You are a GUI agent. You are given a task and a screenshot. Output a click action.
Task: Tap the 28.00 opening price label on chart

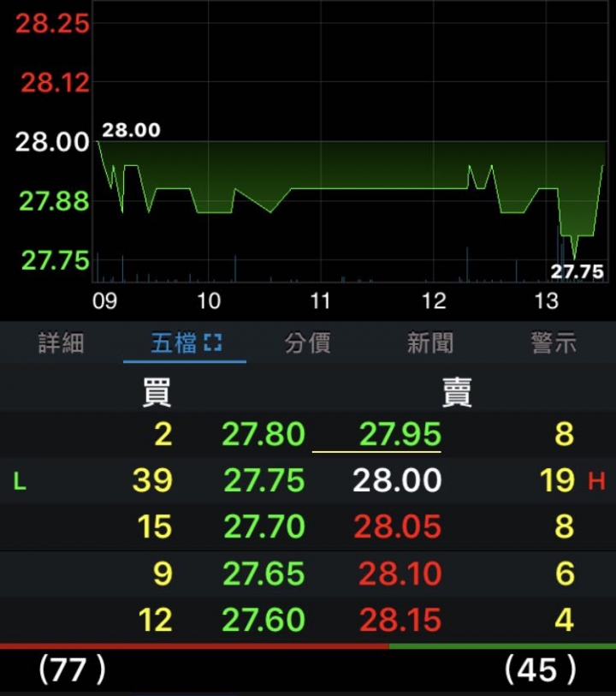(131, 130)
